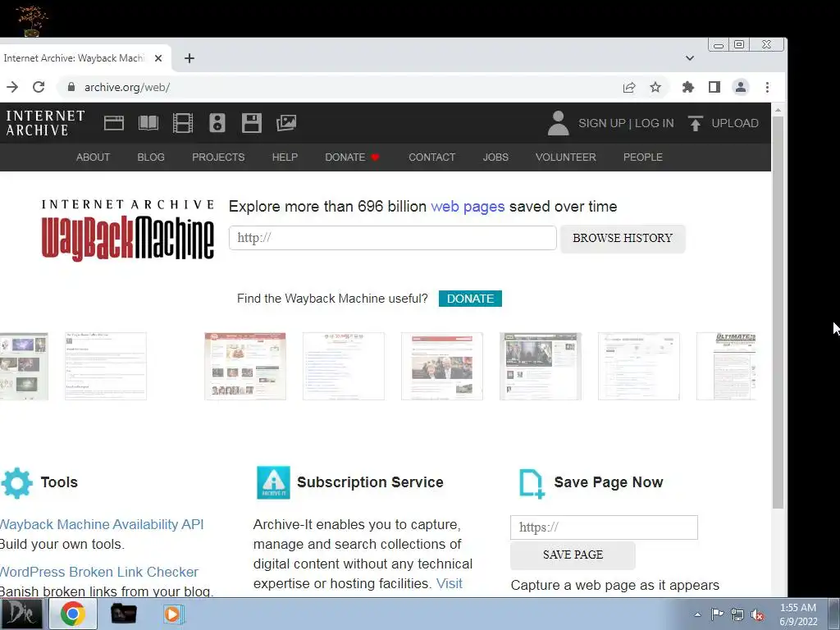The width and height of the screenshot is (840, 630).
Task: Open the Images icon
Action: coord(286,123)
